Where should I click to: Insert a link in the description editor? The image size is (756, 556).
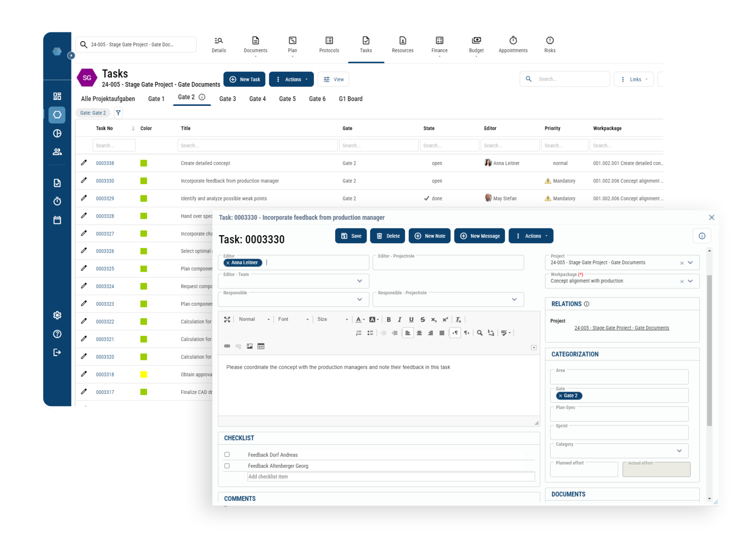coord(227,346)
